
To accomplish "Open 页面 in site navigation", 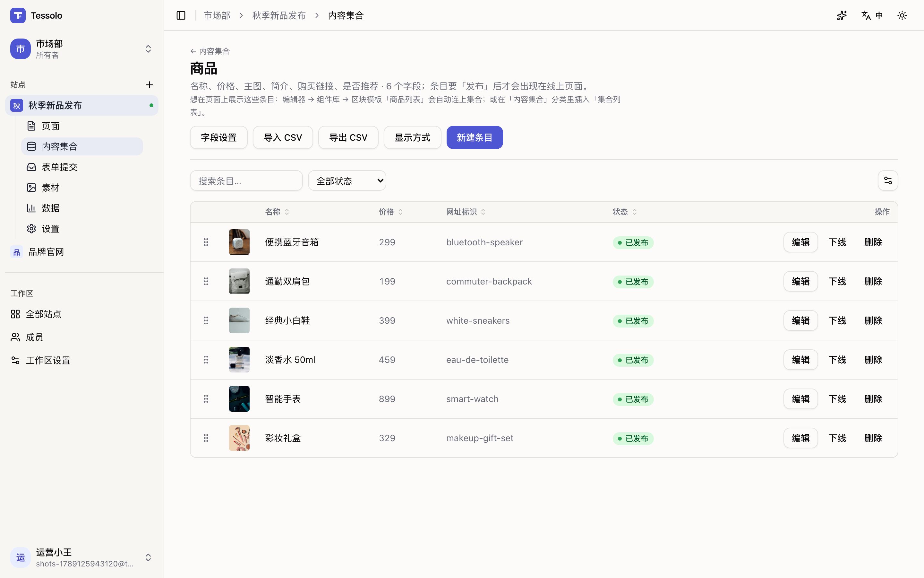I will coord(82,126).
